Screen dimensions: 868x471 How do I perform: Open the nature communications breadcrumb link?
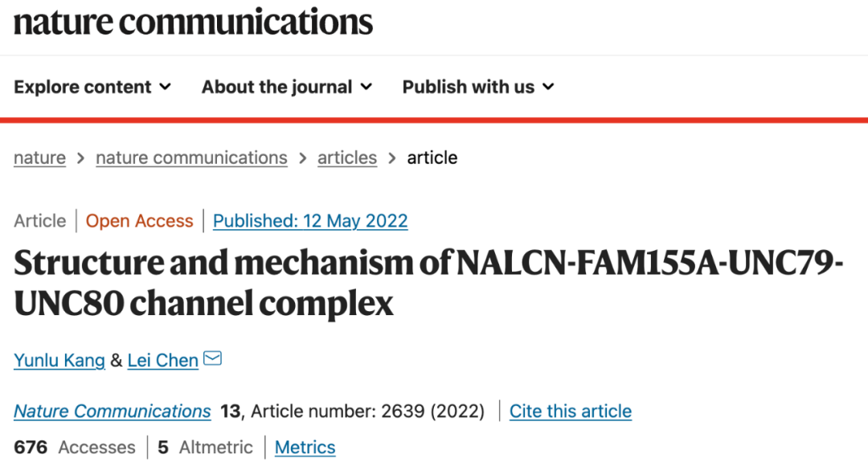pos(191,158)
